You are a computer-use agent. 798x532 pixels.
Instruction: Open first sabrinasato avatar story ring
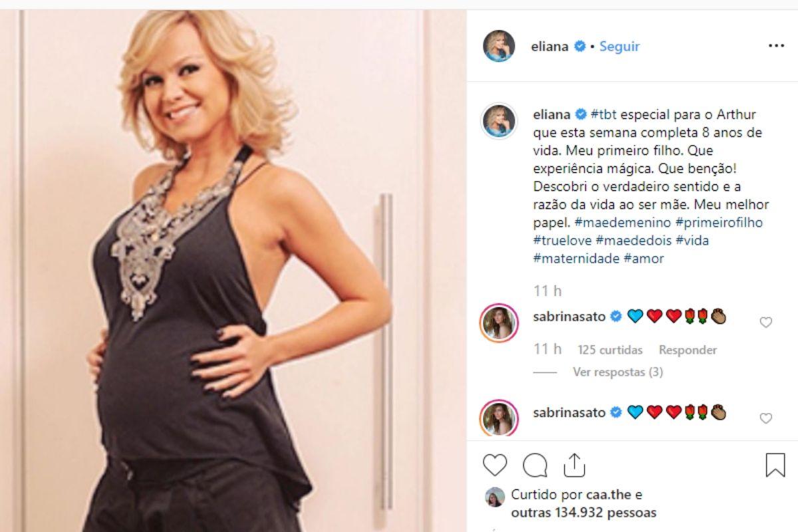[499, 323]
